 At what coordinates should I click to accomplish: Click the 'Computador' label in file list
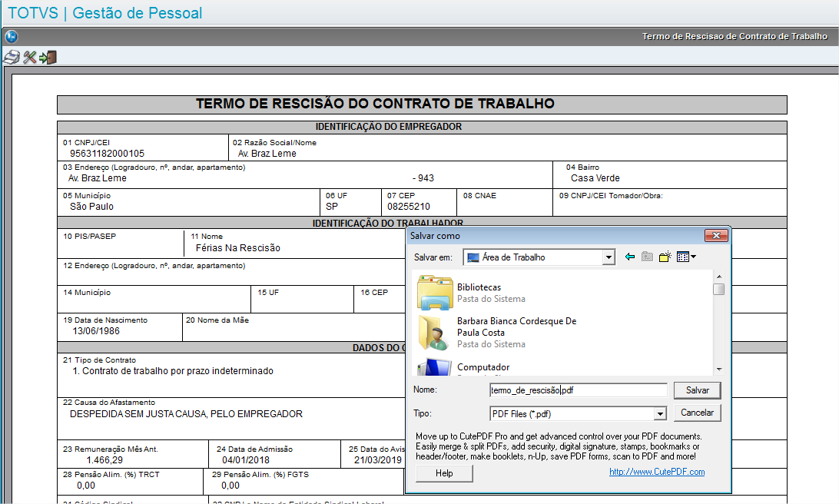[483, 367]
